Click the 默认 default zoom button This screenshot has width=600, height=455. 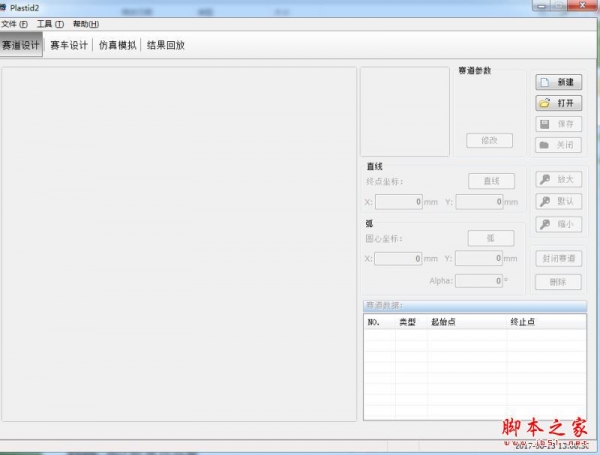pyautogui.click(x=558, y=201)
